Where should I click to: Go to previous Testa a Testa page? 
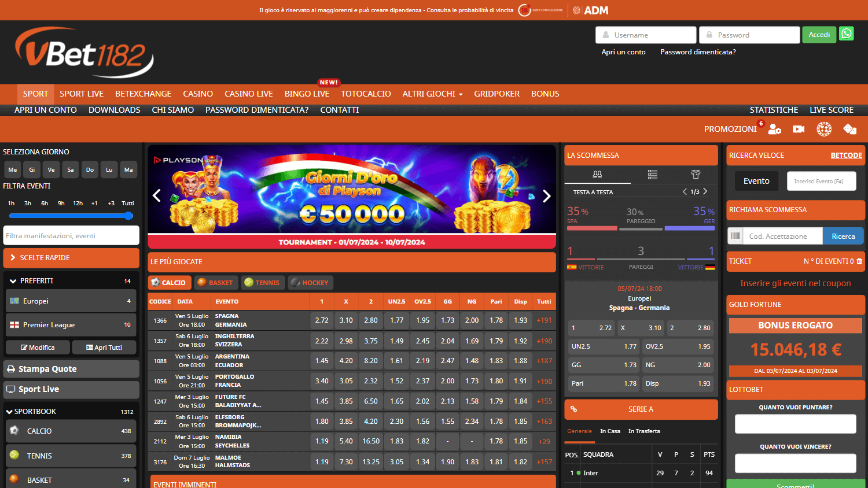pos(685,191)
